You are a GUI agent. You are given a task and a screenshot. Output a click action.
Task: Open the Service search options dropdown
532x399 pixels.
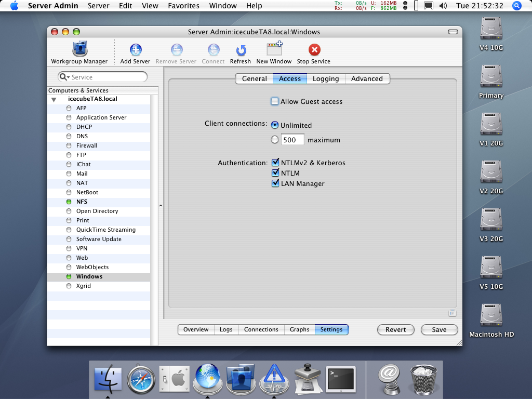pyautogui.click(x=64, y=77)
